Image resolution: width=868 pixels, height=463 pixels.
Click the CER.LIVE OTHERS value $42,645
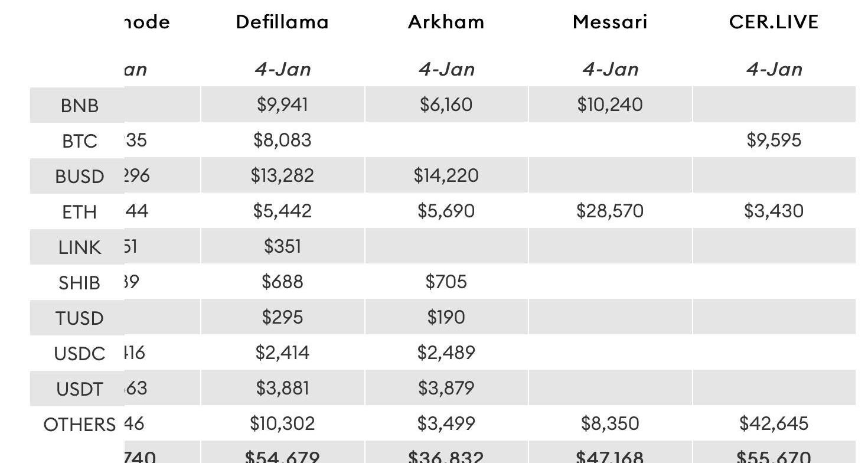pyautogui.click(x=774, y=423)
